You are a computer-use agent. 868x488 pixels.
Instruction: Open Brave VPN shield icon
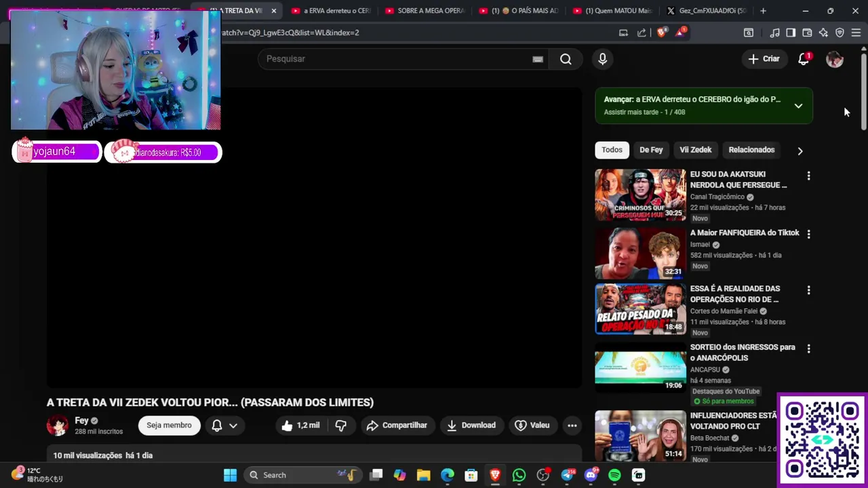point(840,33)
